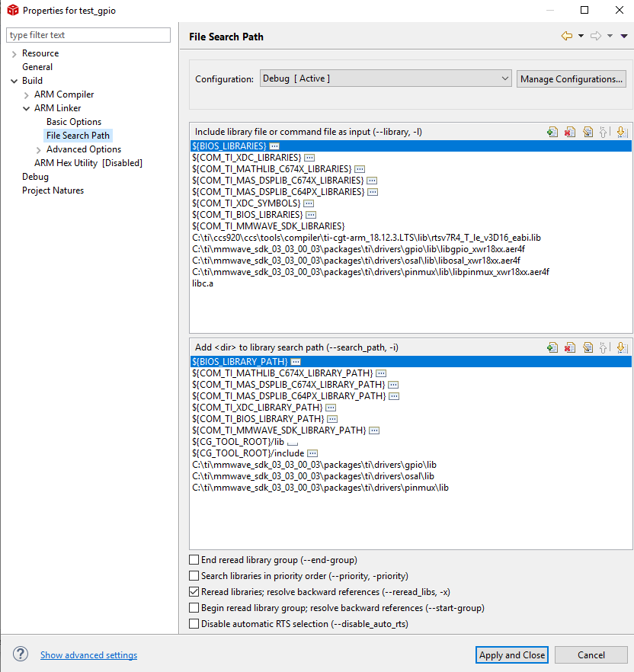Uncheck Reread libraries resolve backward references

(194, 592)
